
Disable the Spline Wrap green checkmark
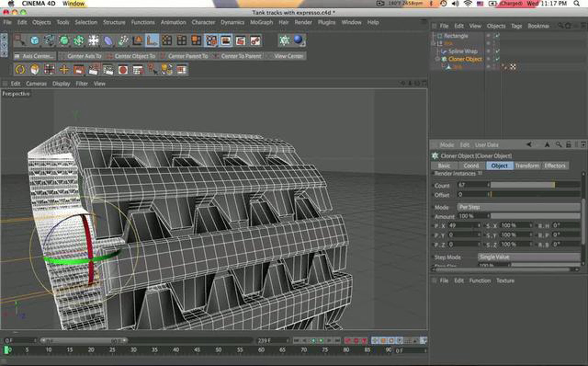pos(497,51)
